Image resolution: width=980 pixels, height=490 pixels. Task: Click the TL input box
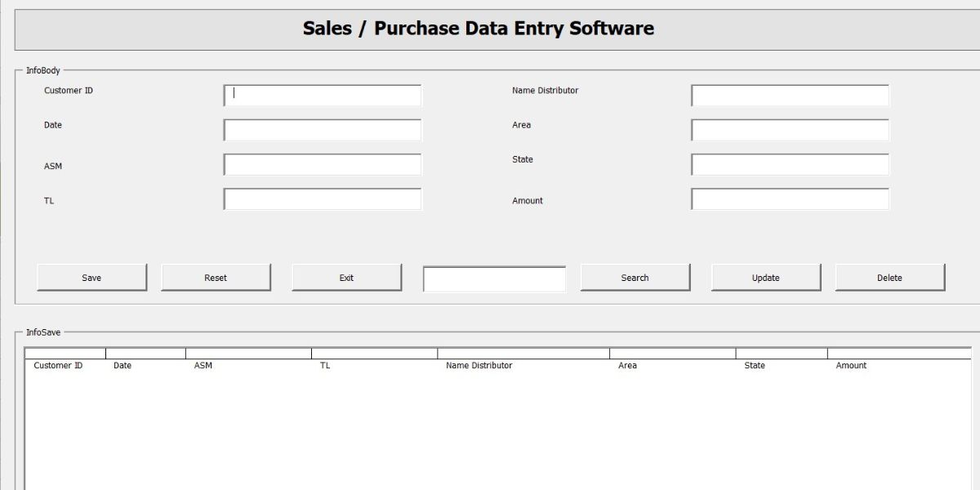tap(322, 198)
